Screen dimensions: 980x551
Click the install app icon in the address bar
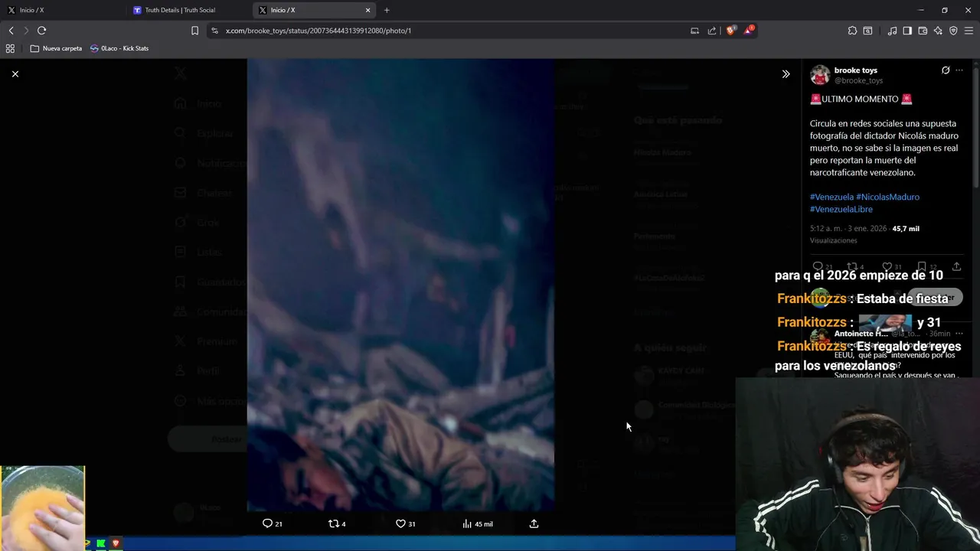tap(694, 31)
